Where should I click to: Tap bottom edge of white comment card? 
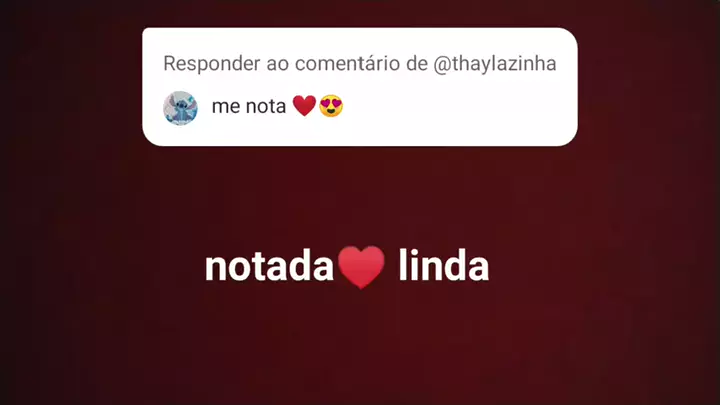tap(360, 143)
